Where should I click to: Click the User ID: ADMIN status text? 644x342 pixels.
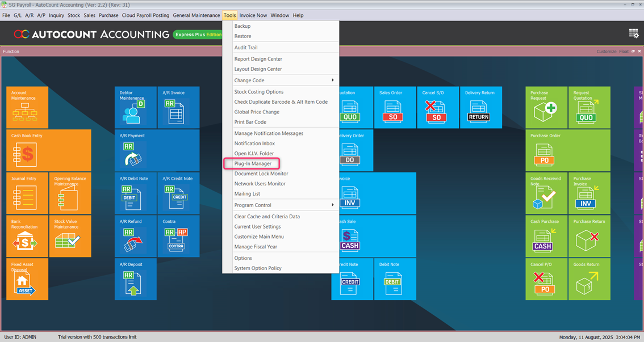tap(20, 337)
